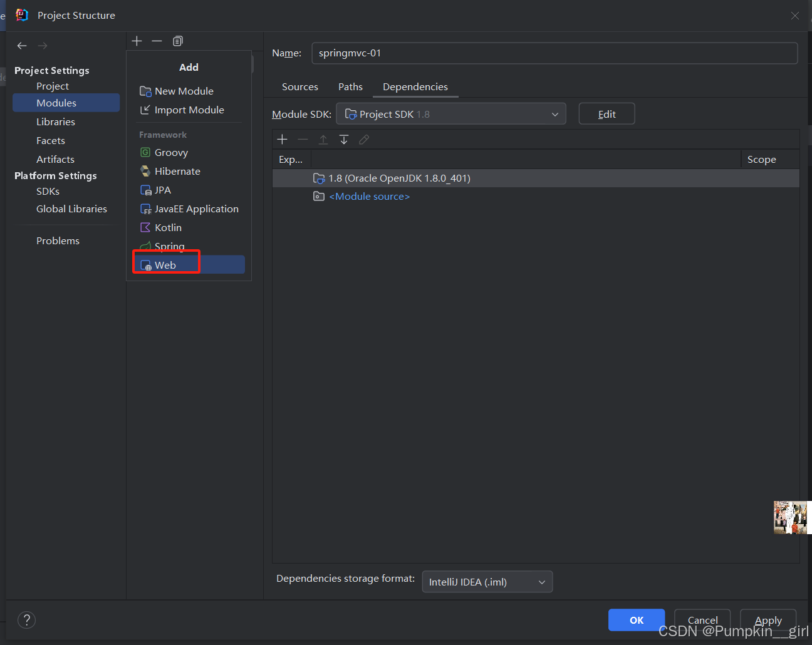
Task: Click the Apply button
Action: pyautogui.click(x=768, y=620)
